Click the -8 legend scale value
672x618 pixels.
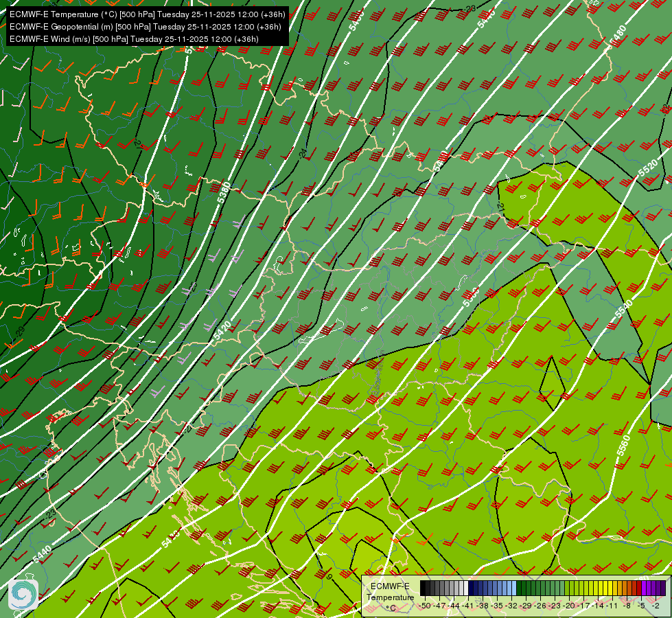[627, 606]
